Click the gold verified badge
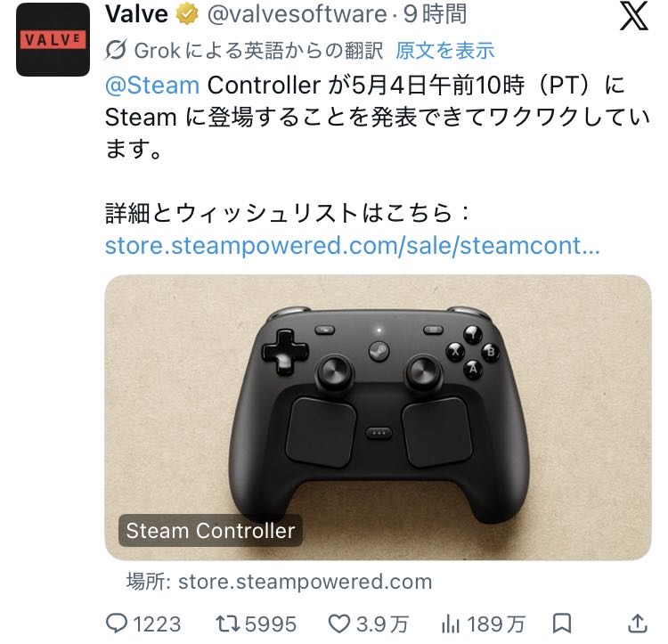Screen dimensions: 668x644 pos(187,14)
